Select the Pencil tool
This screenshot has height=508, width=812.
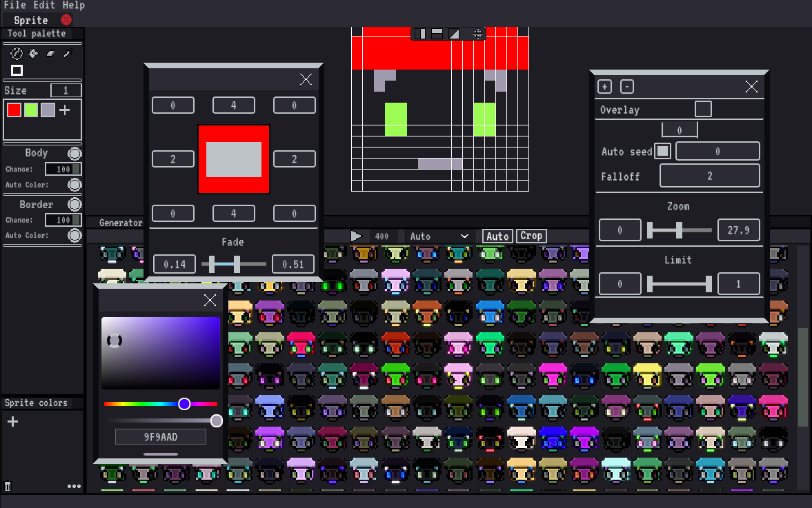coord(15,53)
